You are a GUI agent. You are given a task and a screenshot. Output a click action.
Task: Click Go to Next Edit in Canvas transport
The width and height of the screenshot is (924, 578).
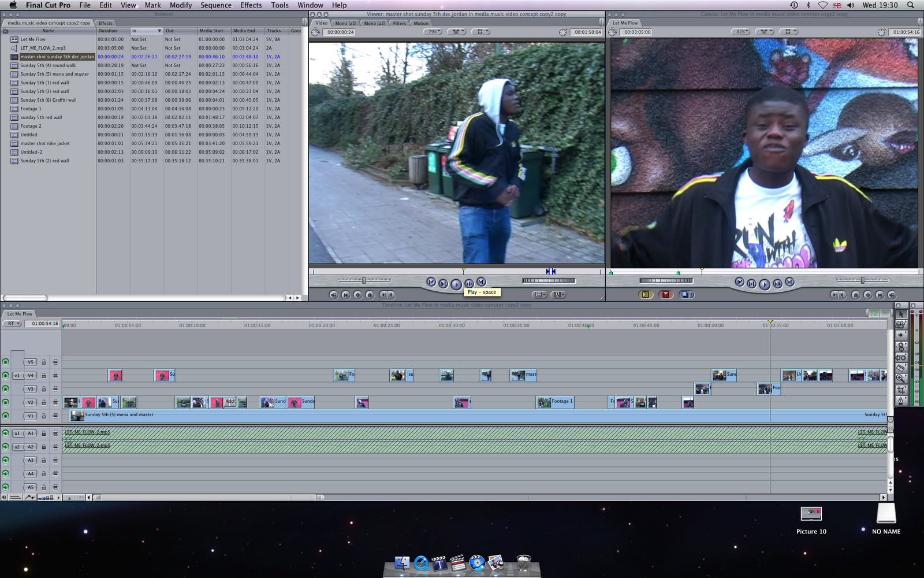(789, 282)
